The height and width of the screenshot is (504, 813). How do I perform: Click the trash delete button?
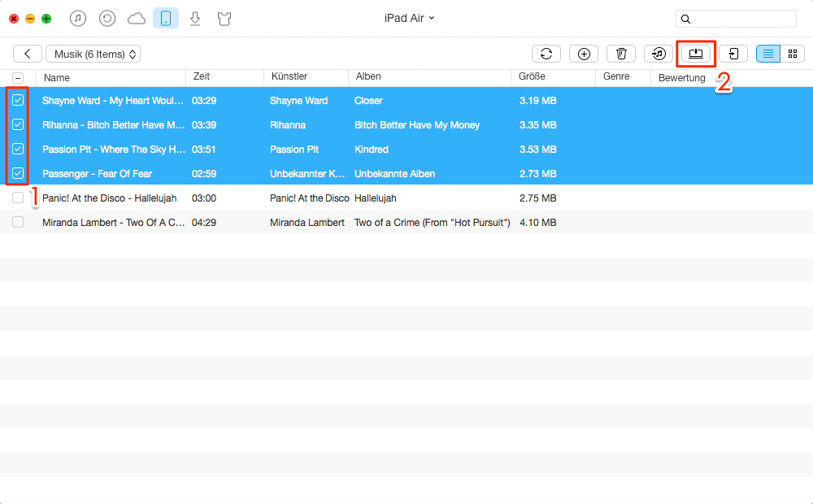[x=621, y=54]
